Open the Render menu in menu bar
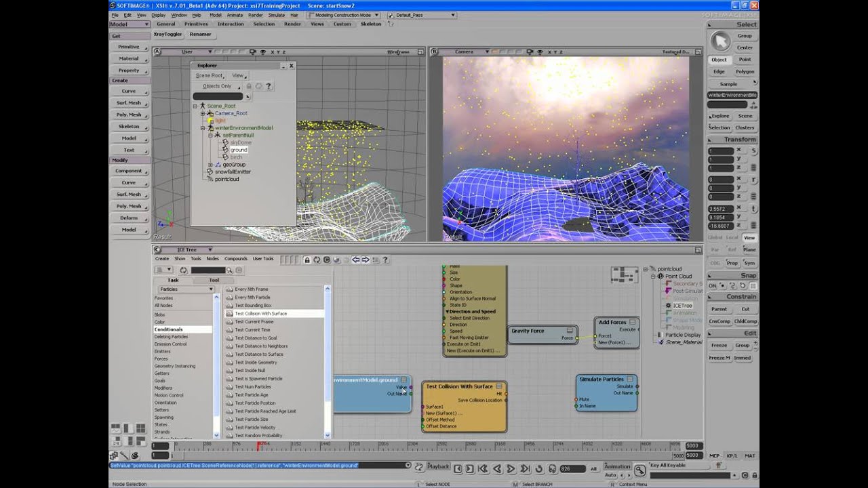The height and width of the screenshot is (488, 868). coord(255,15)
